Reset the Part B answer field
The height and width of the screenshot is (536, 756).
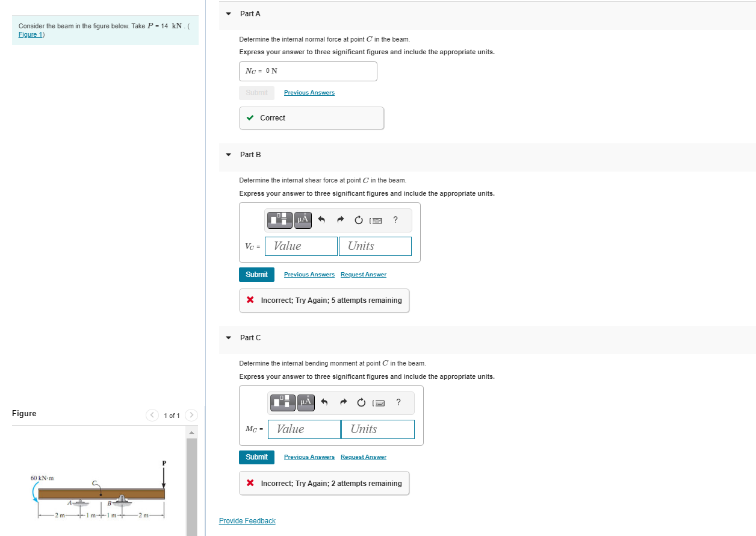pos(359,220)
